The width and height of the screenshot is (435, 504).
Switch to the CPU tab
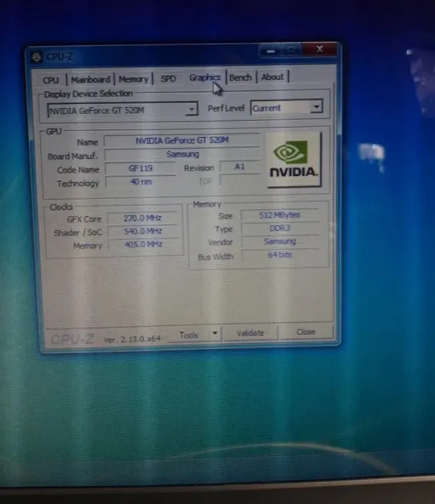pos(51,80)
